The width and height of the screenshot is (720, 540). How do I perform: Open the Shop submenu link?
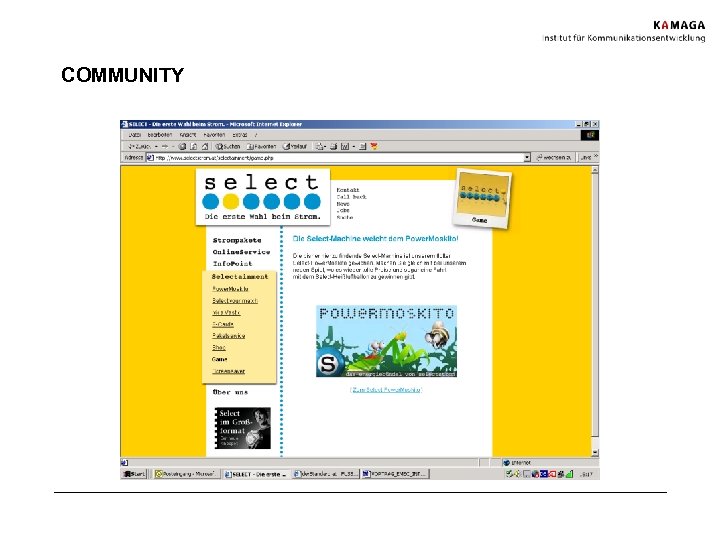point(219,348)
